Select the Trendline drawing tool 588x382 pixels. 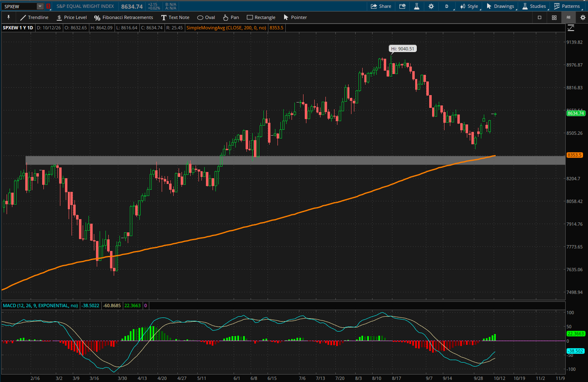(x=34, y=18)
